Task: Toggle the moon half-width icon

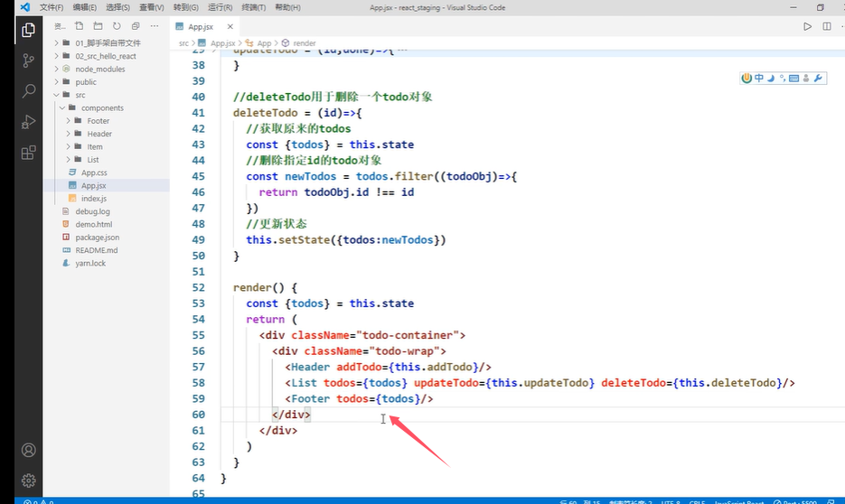Action: click(771, 78)
